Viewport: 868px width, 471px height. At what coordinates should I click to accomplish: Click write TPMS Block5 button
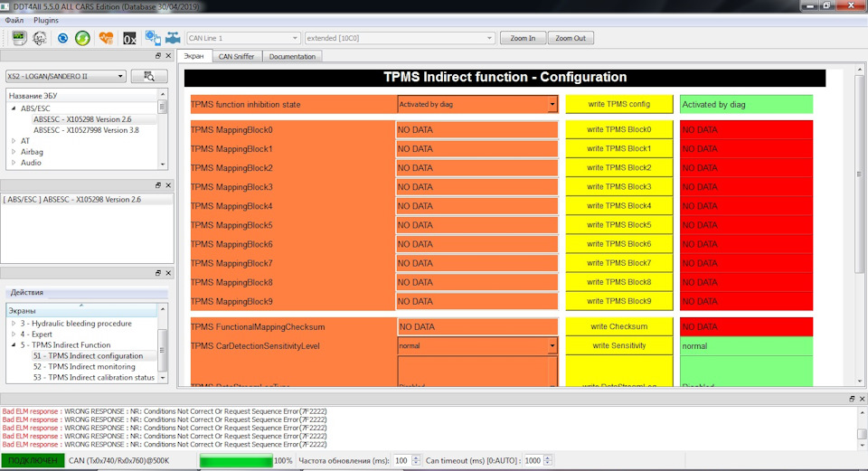pos(618,225)
